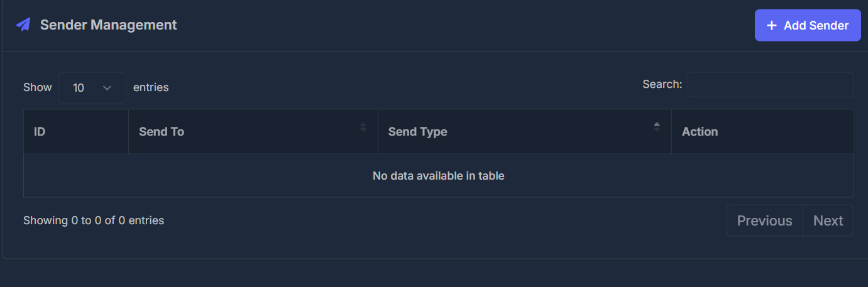The image size is (868, 287).
Task: Sort table by Send Type header
Action: coord(525,132)
